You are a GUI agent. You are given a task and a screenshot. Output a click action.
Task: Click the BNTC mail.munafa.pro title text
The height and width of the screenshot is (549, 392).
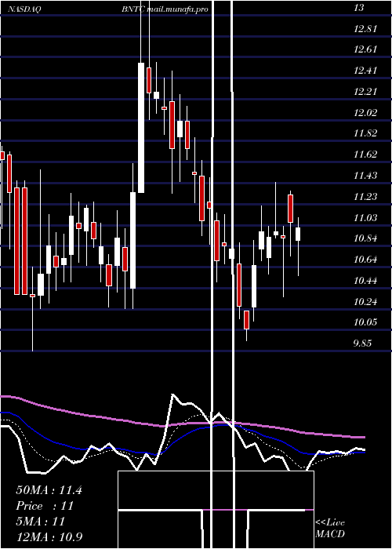(x=165, y=9)
